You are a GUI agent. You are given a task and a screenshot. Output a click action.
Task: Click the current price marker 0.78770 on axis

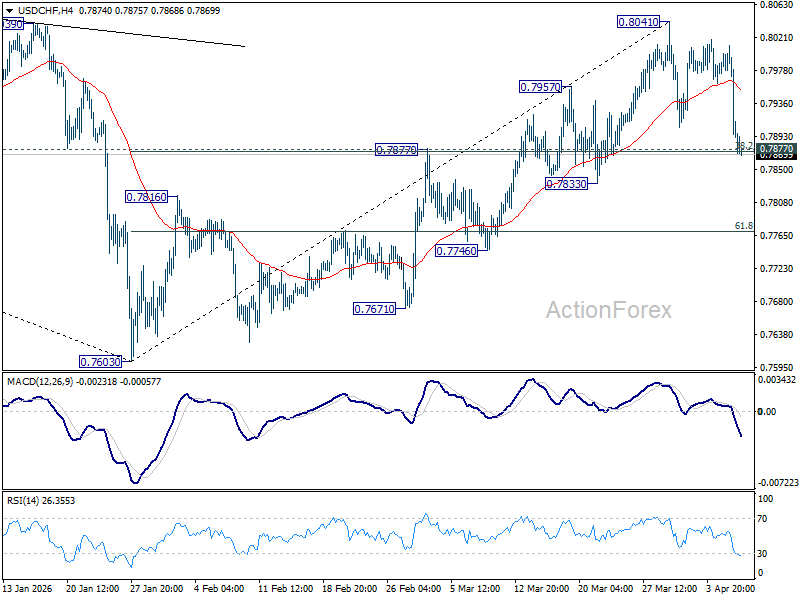point(776,148)
